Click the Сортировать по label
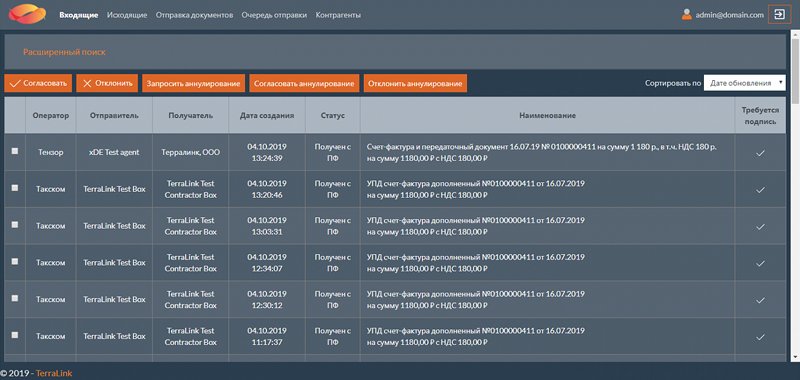The image size is (800, 380). pyautogui.click(x=672, y=83)
